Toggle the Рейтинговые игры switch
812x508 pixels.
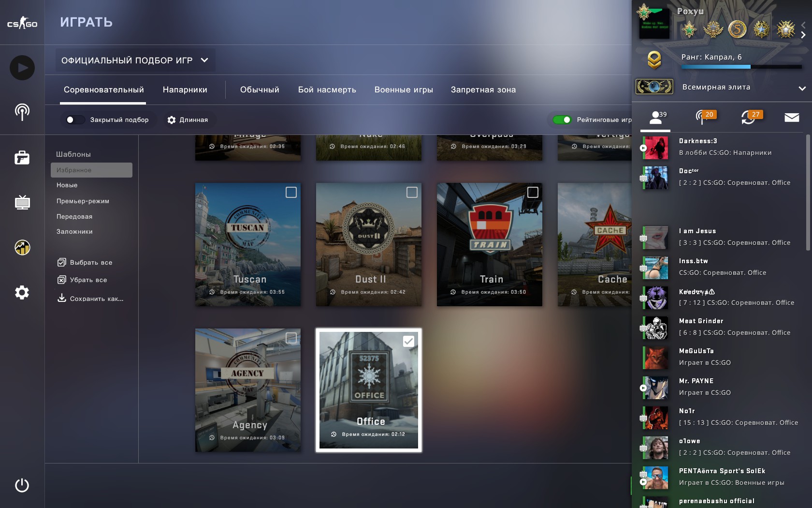tap(562, 120)
